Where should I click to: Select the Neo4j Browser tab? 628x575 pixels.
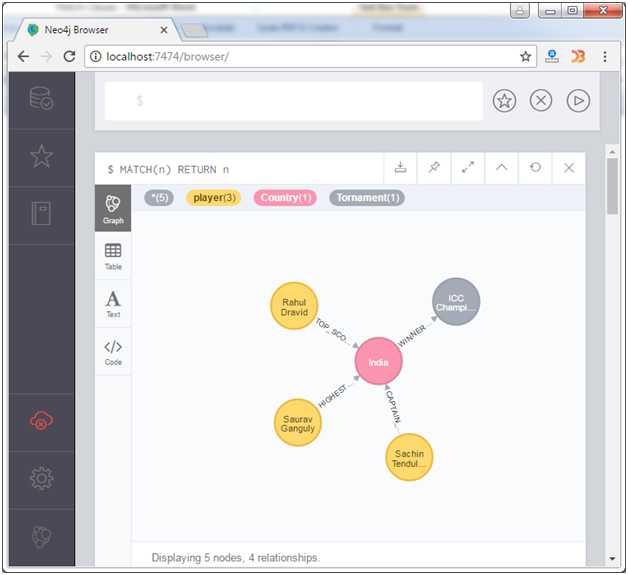(x=96, y=30)
